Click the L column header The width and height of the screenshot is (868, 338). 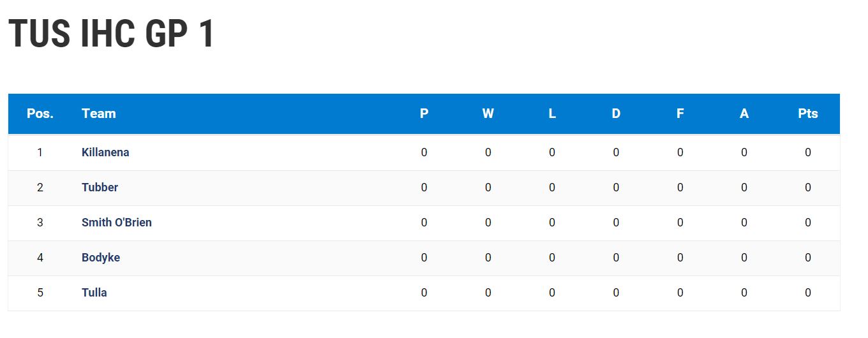(552, 114)
